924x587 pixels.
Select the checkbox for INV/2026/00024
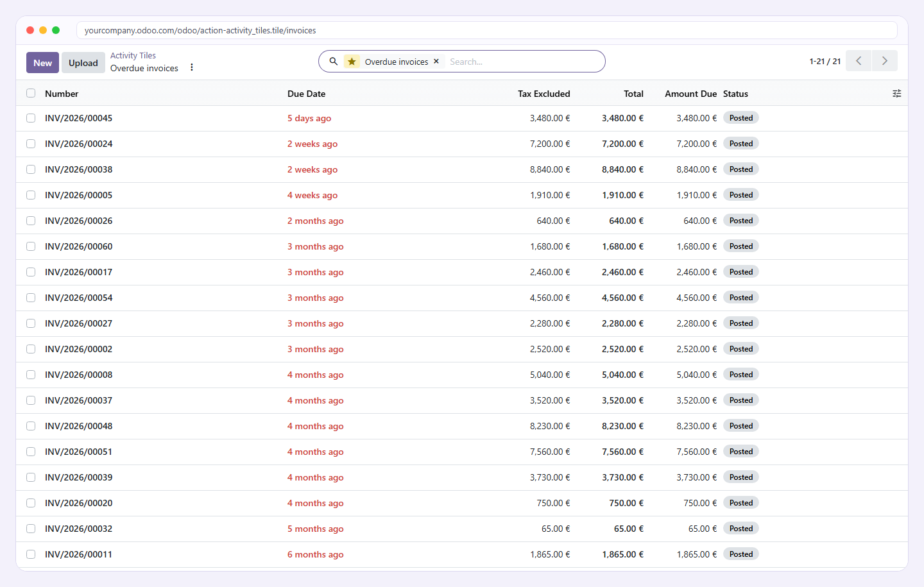(31, 144)
